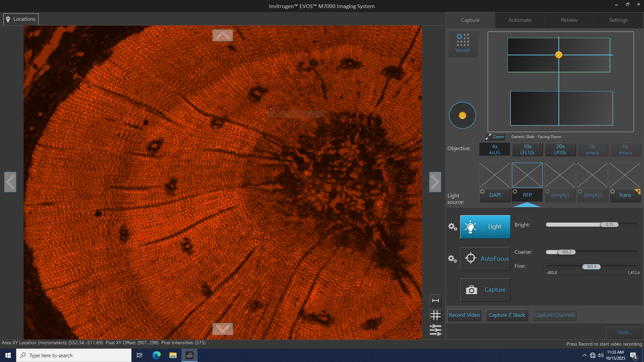Switch to the Automate tab
644x362 pixels.
[520, 20]
